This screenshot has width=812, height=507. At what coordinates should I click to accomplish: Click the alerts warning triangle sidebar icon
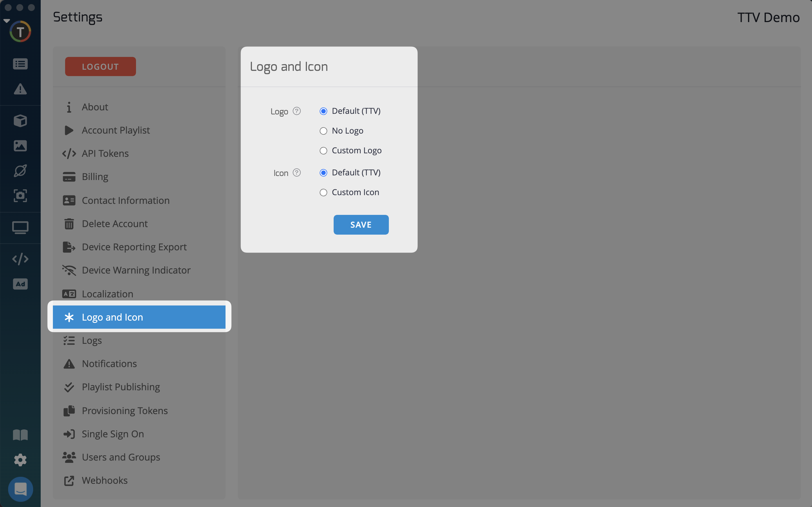(x=20, y=89)
